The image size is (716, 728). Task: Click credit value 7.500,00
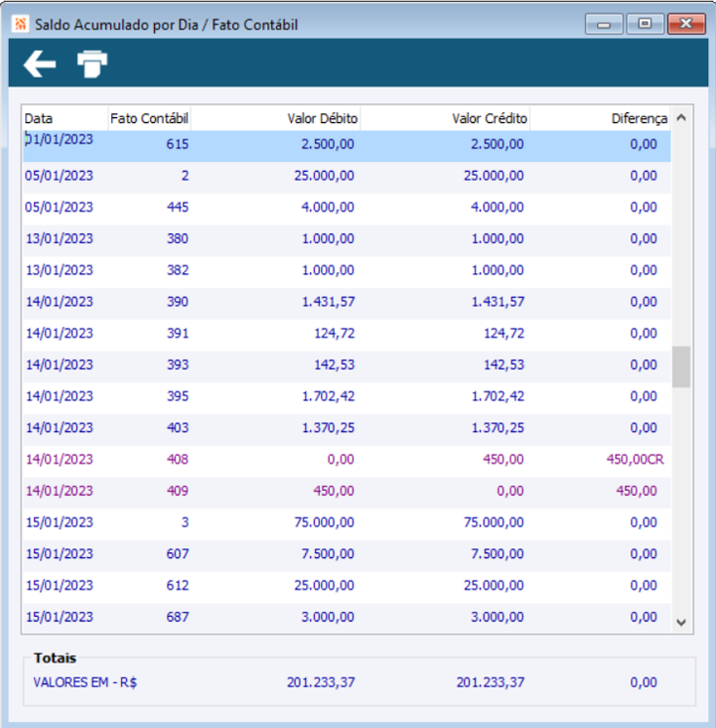pyautogui.click(x=497, y=554)
